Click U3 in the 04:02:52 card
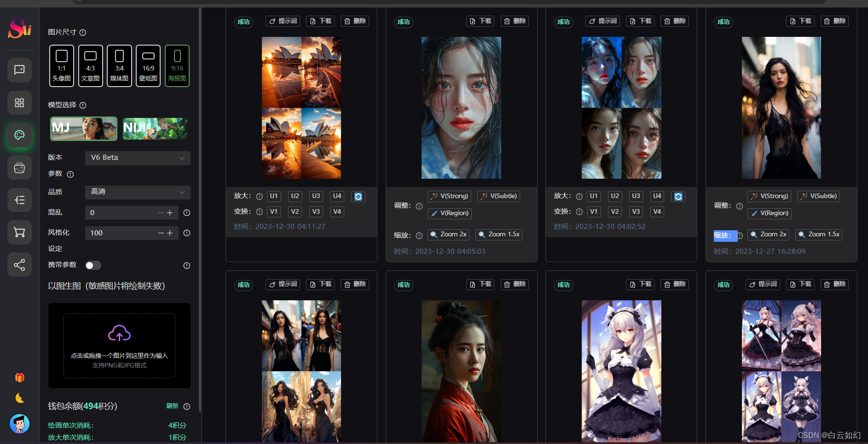The width and height of the screenshot is (868, 444). 636,196
